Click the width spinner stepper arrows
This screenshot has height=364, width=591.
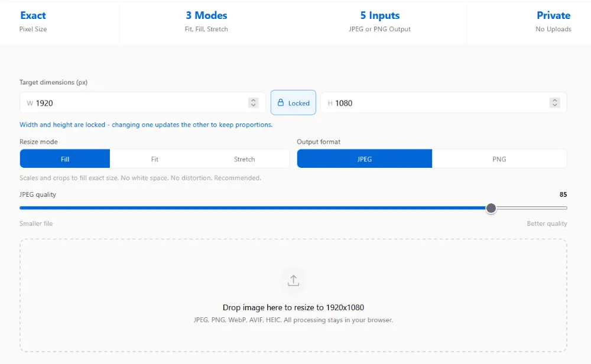(x=254, y=102)
